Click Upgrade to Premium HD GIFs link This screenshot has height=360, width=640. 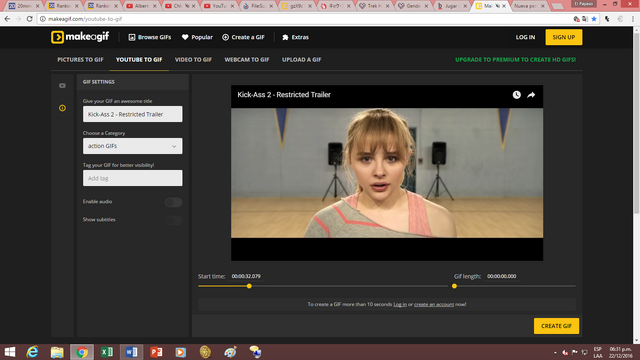(516, 60)
